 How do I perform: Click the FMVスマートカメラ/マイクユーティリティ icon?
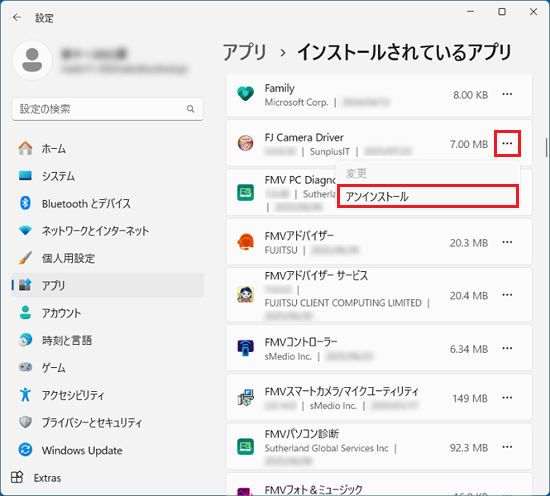246,398
